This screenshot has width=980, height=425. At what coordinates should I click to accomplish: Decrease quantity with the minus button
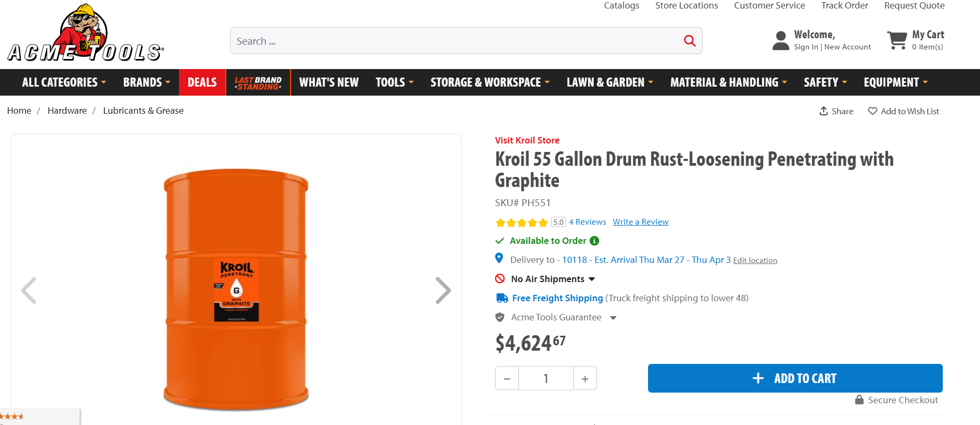(507, 378)
